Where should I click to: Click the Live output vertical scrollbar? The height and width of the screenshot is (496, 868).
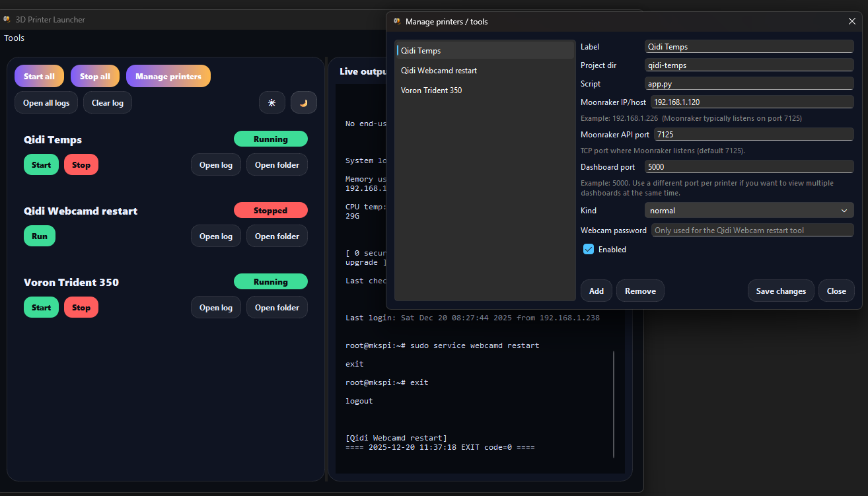point(614,404)
